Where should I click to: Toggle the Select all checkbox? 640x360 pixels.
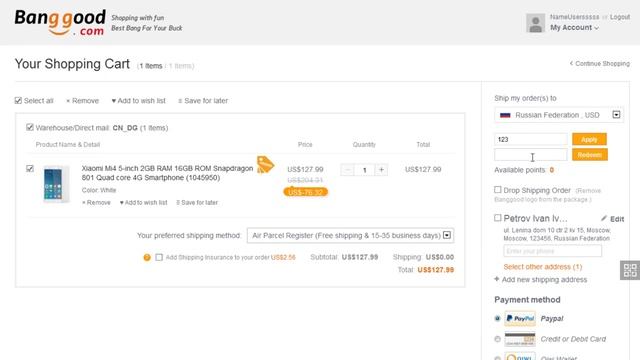18,100
